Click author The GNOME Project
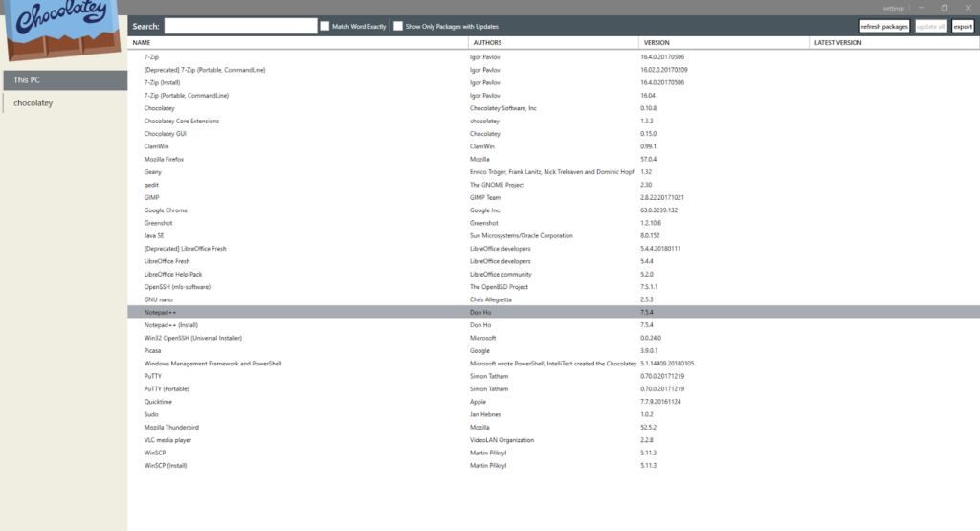 coord(497,185)
